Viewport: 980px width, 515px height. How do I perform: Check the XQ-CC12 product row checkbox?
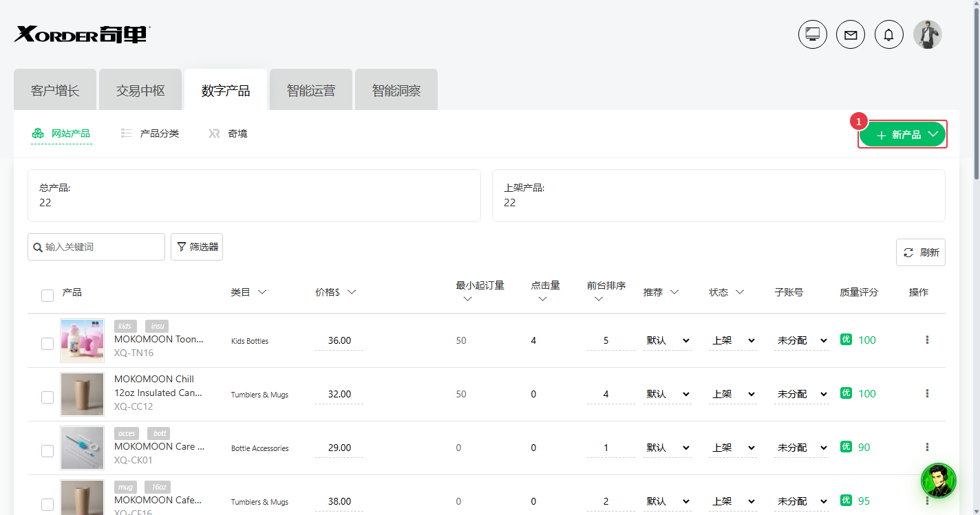click(47, 397)
